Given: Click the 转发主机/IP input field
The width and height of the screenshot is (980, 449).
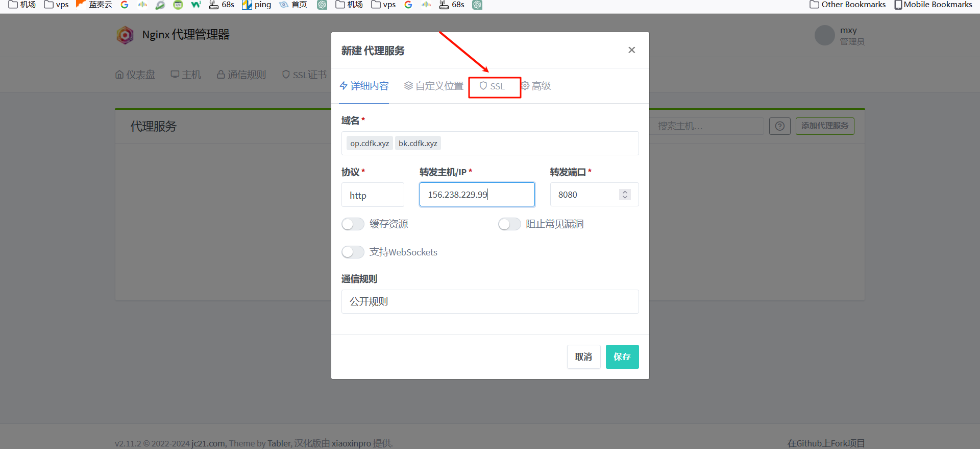Looking at the screenshot, I should tap(477, 195).
